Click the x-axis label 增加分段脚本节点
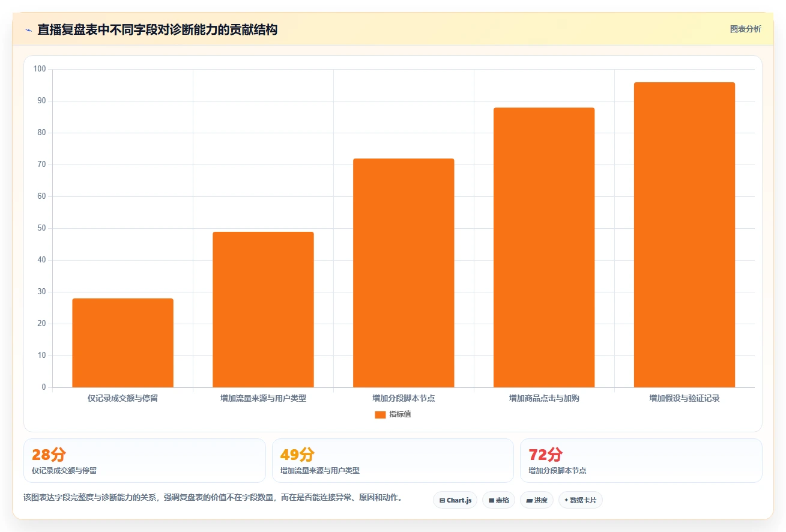 404,398
